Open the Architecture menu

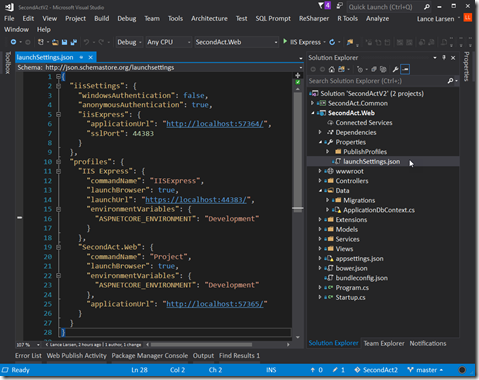209,18
